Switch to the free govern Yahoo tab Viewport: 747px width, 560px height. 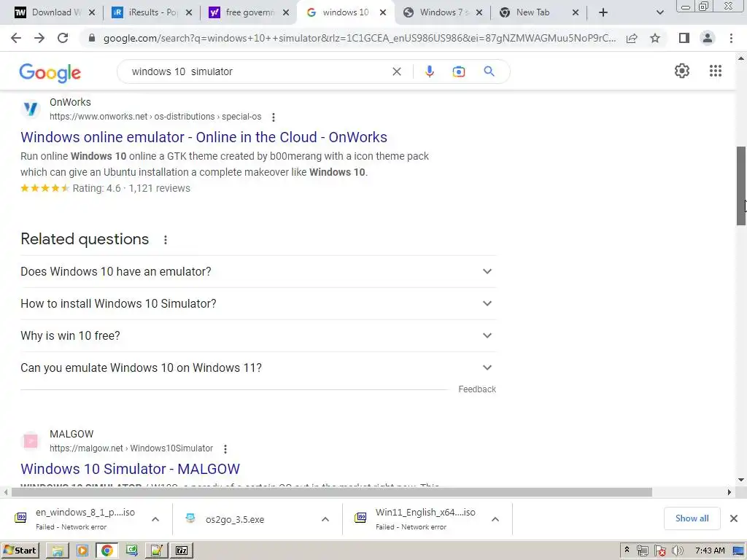tap(249, 12)
